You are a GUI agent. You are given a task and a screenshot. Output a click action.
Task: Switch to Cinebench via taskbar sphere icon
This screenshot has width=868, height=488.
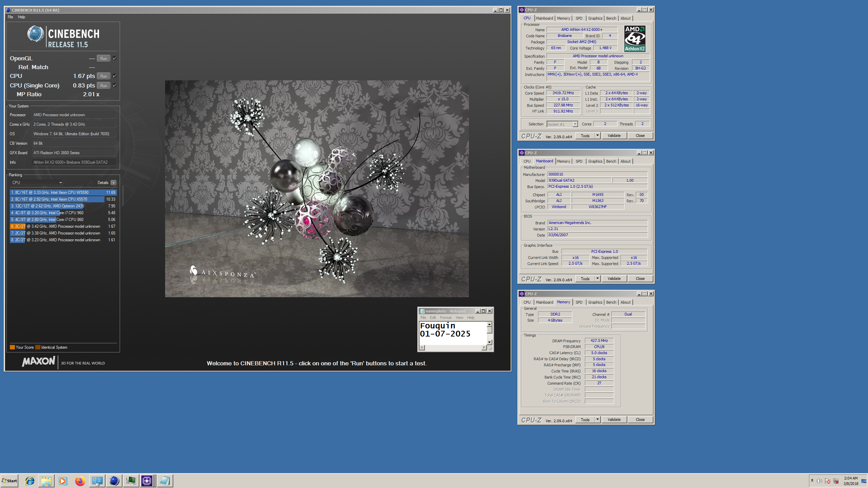coord(114,481)
